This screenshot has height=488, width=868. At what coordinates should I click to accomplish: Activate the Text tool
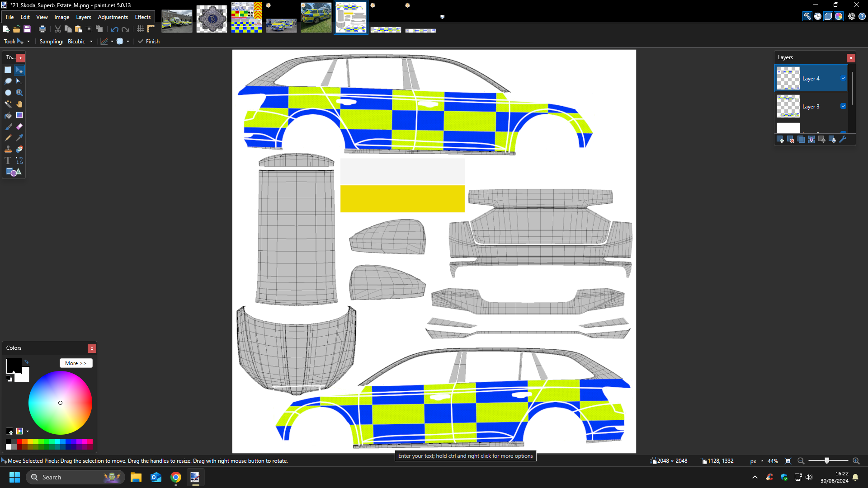8,160
